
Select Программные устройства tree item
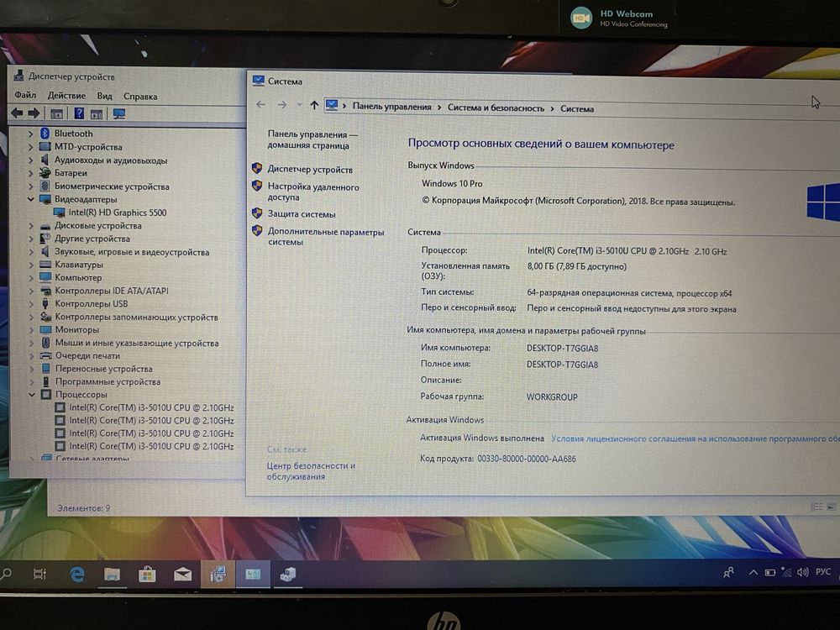click(108, 382)
